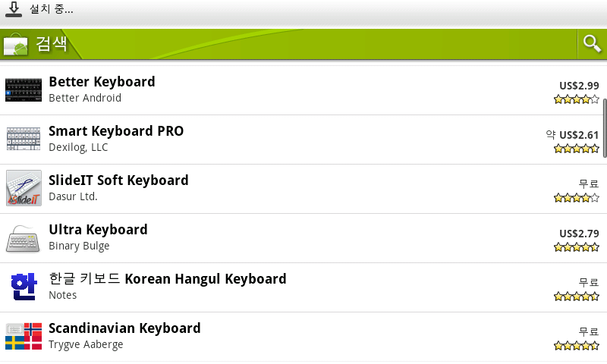The image size is (607, 364).
Task: Tap the search magnifier icon
Action: 592,44
